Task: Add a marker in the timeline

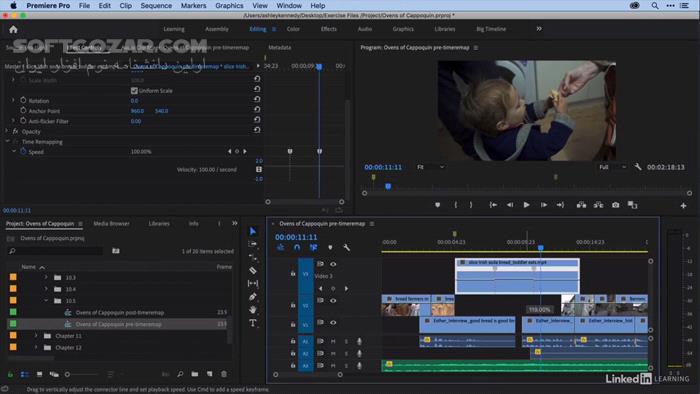Action: coord(330,247)
